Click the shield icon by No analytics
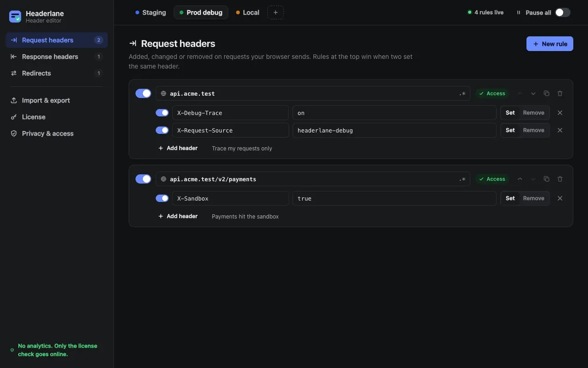This screenshot has height=368, width=588. 12,350
